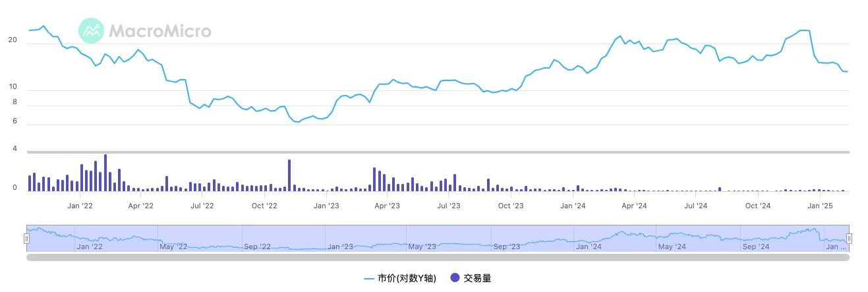Click the x-axis label Oct '23
Screen dimensions: 868x292
pos(511,206)
